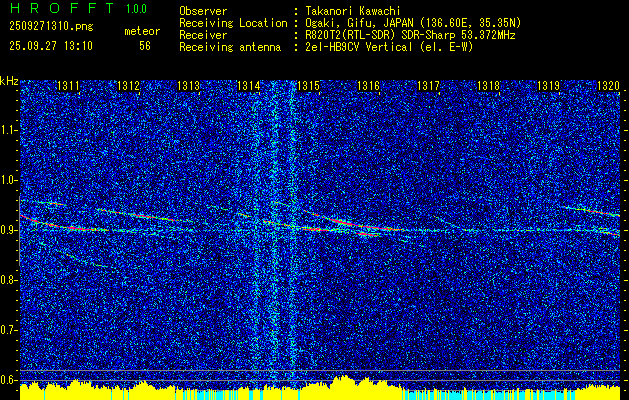Click the 1320 time marker
This screenshot has width=629, height=400.
coord(609,85)
